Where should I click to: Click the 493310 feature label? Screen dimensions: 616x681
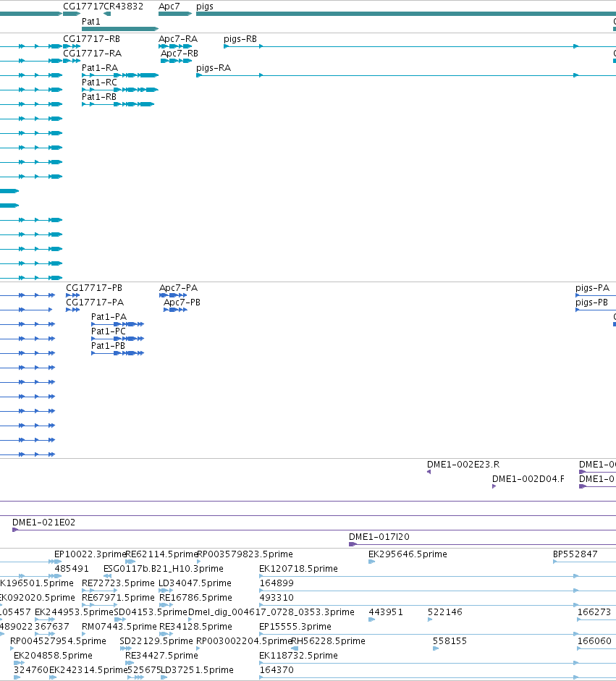tap(277, 598)
